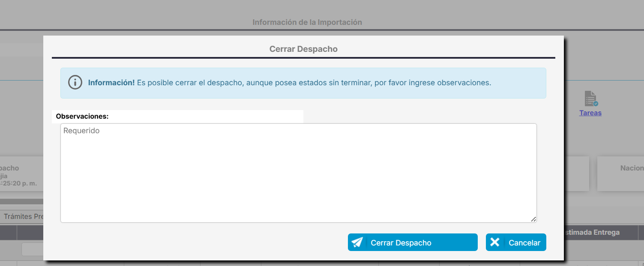Screen dimensions: 644x266
Task: Click the filter input below the table header
Action: point(32,249)
